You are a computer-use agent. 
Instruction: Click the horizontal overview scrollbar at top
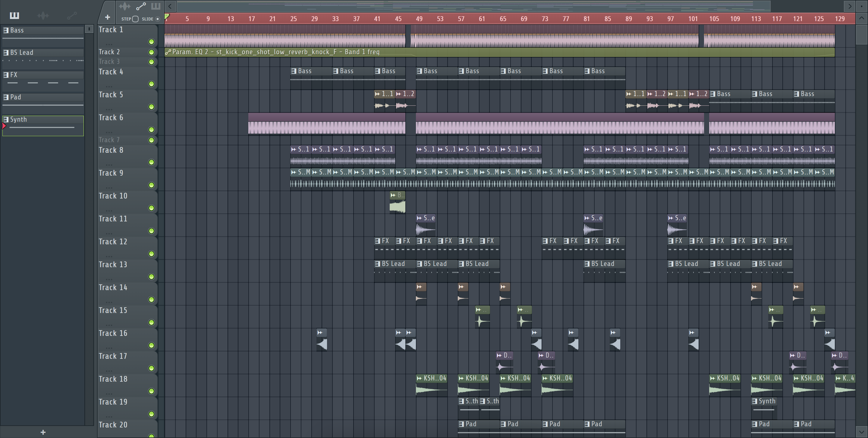473,6
